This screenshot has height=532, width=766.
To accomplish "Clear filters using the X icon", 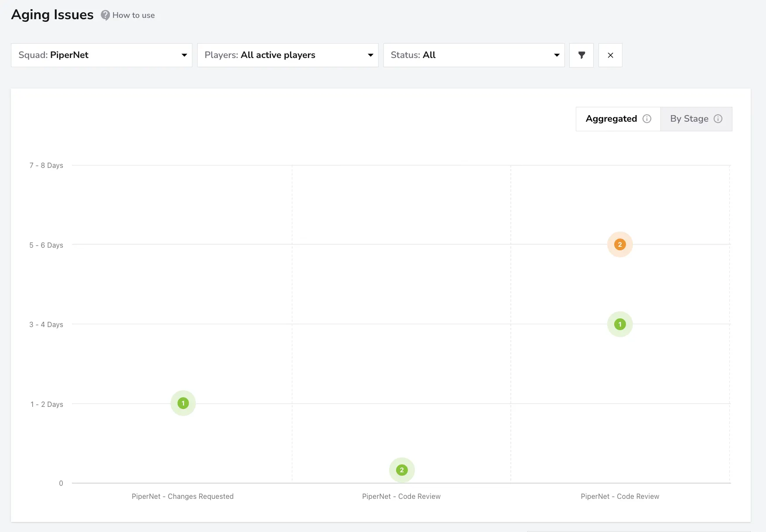I will click(x=610, y=55).
